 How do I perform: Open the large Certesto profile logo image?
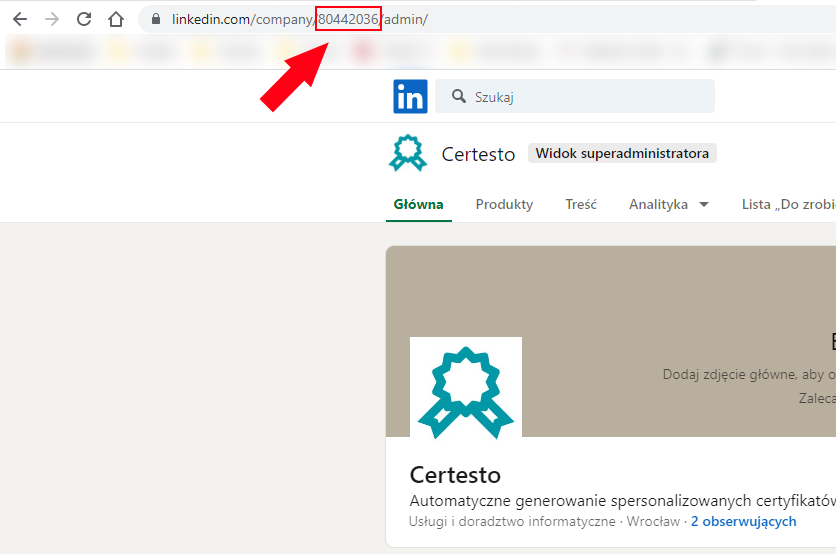[466, 388]
